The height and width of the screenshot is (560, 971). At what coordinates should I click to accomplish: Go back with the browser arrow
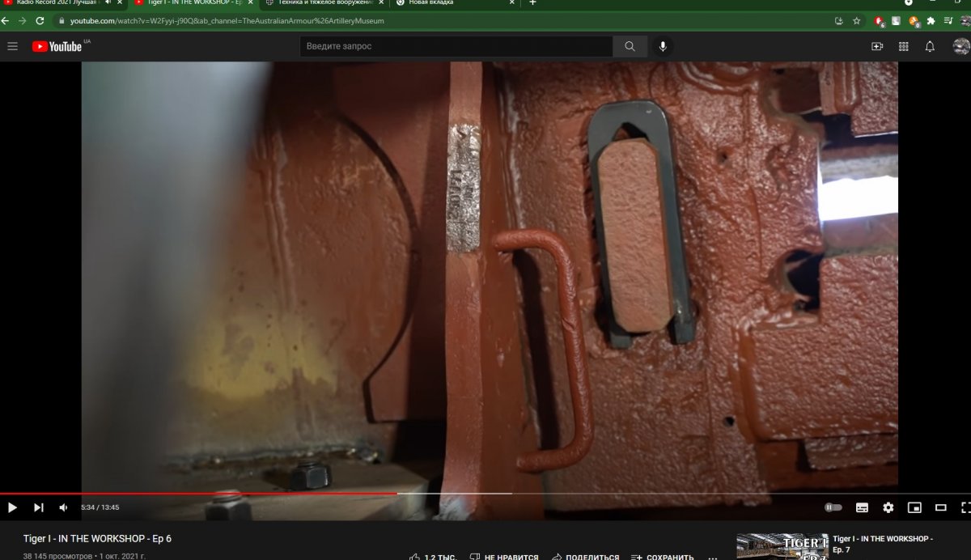point(6,20)
